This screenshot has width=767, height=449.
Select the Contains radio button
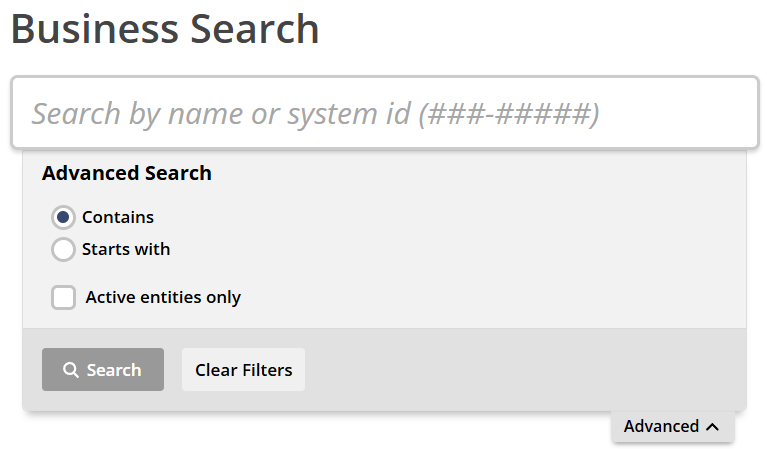pyautogui.click(x=63, y=217)
